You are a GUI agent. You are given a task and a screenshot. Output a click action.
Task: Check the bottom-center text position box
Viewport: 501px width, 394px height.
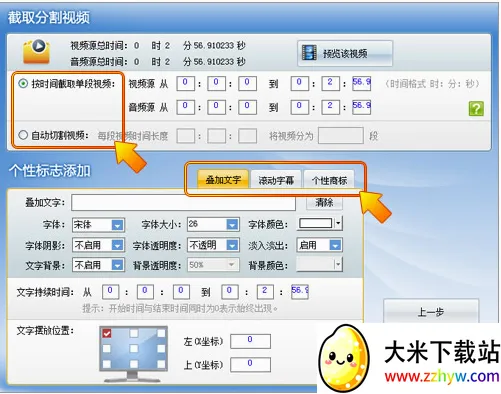[x=134, y=364]
